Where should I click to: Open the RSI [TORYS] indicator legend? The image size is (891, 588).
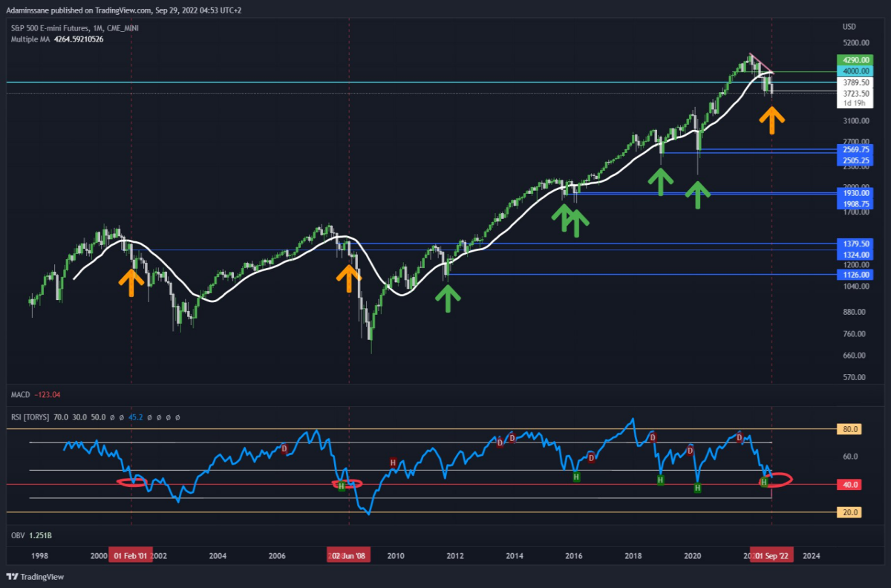coord(30,417)
